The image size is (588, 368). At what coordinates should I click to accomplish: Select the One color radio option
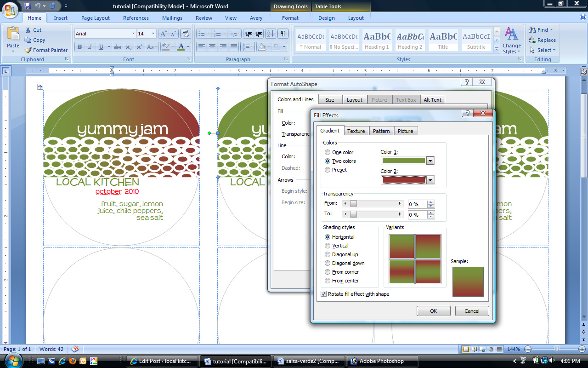328,152
